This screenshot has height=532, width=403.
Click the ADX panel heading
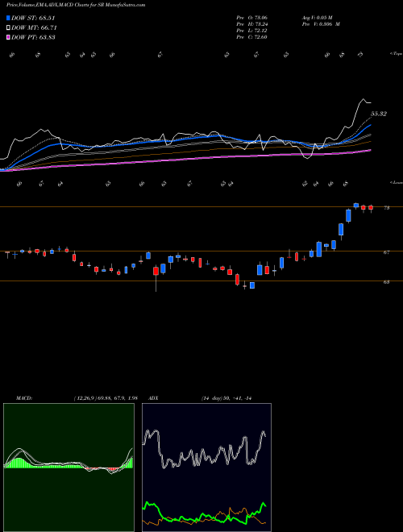pos(154,398)
